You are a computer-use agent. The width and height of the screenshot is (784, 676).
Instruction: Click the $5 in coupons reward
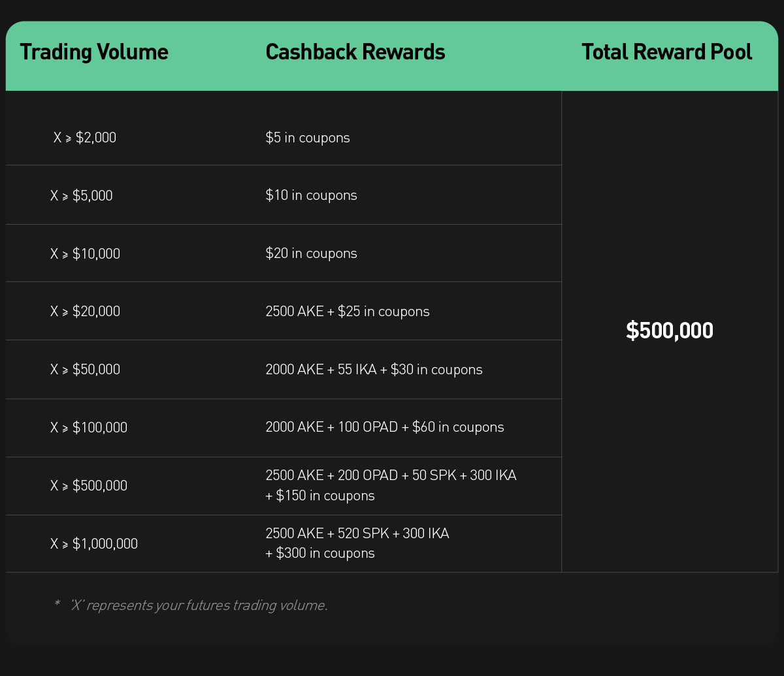(x=308, y=138)
